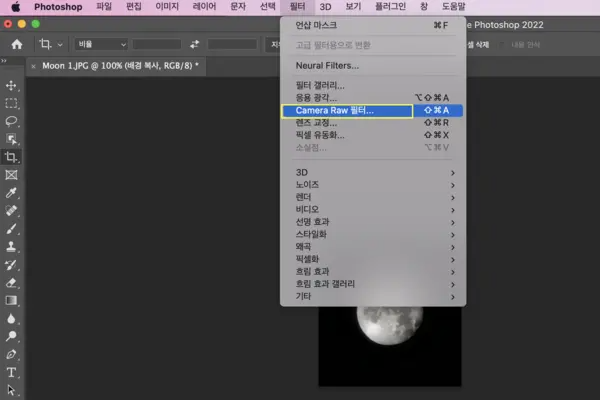
Task: Expand the 흐림 효과 submenu
Action: (373, 271)
